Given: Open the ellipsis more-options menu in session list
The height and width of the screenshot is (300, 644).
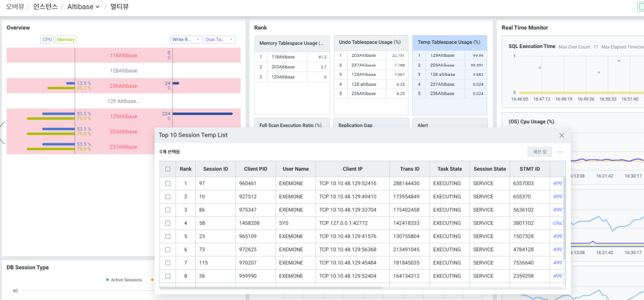Looking at the screenshot, I should click(x=560, y=152).
